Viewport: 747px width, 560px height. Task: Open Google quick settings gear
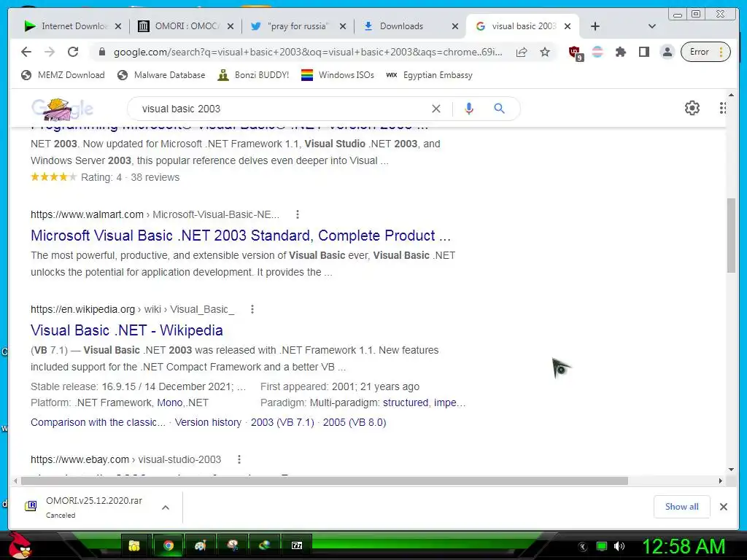(x=692, y=108)
